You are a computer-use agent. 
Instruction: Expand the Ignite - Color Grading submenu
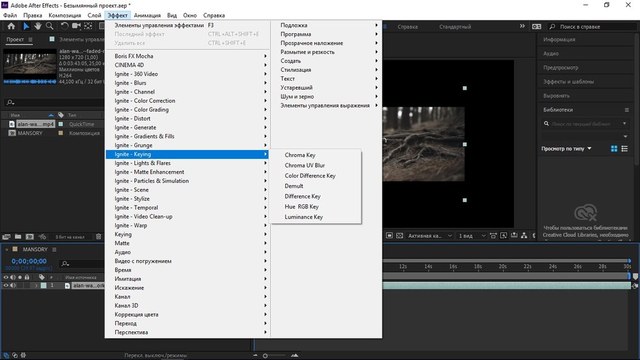pyautogui.click(x=187, y=109)
